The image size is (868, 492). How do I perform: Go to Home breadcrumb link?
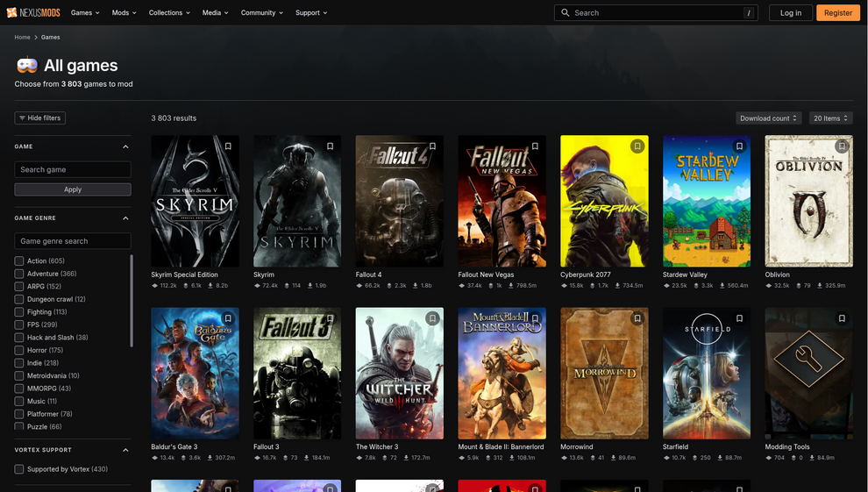22,37
